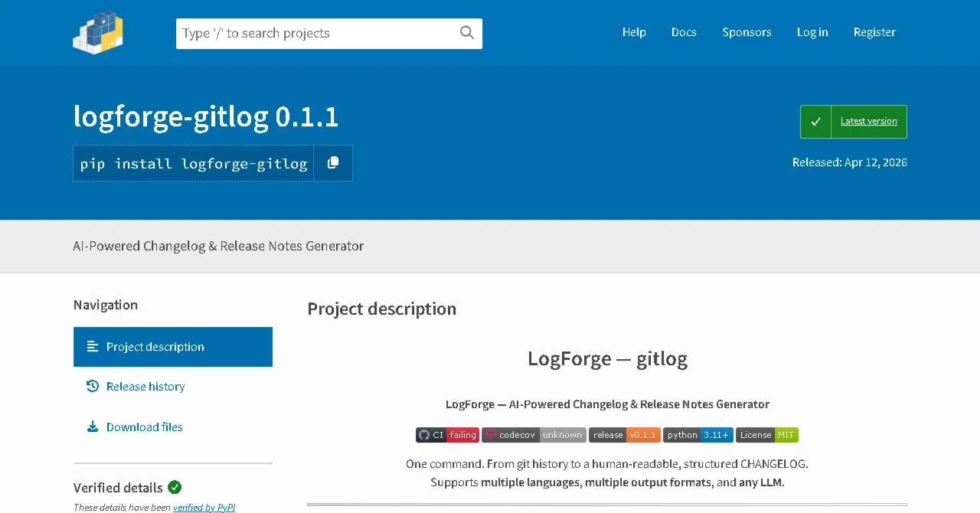This screenshot has height=513, width=980.
Task: Click the Project description heading
Action: click(382, 309)
